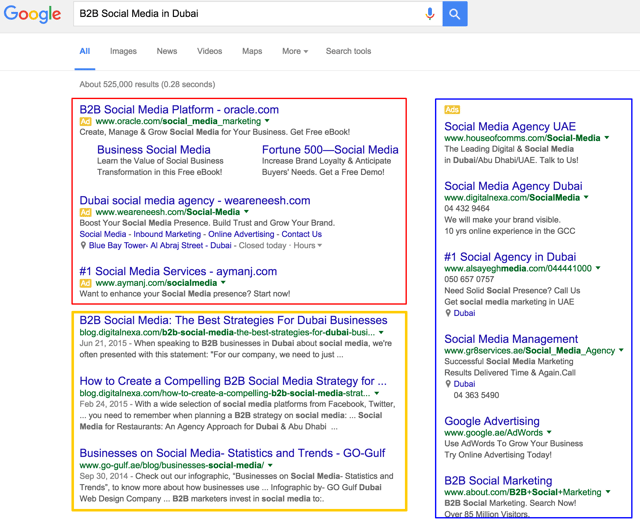Expand arrow beside gr8services.ae URL
The height and width of the screenshot is (519, 640).
pyautogui.click(x=622, y=350)
